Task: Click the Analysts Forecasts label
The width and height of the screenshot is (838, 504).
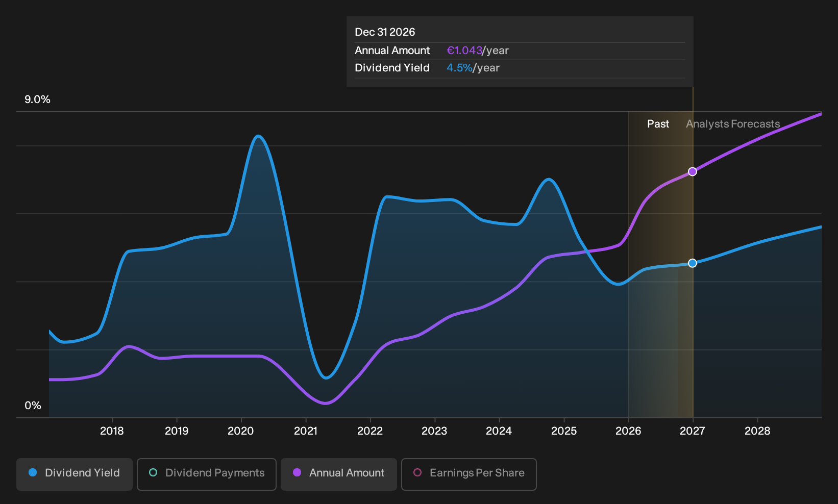Action: coord(733,124)
